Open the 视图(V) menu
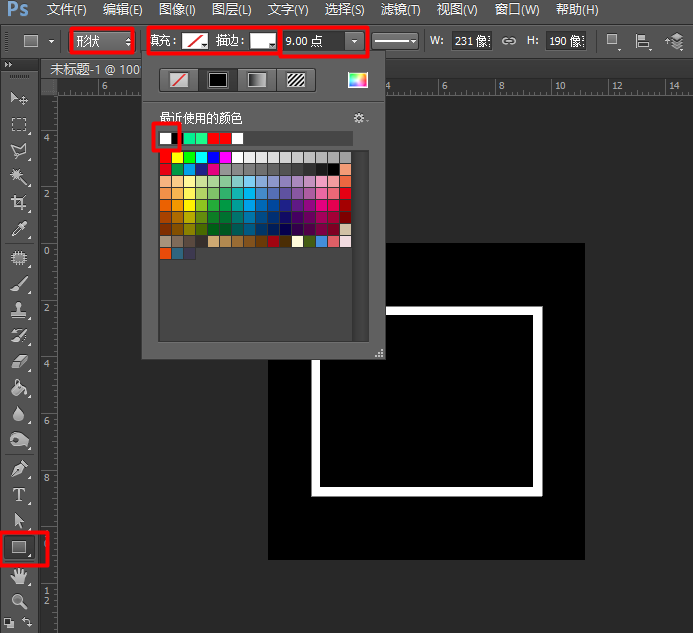This screenshot has width=693, height=633. pos(457,9)
